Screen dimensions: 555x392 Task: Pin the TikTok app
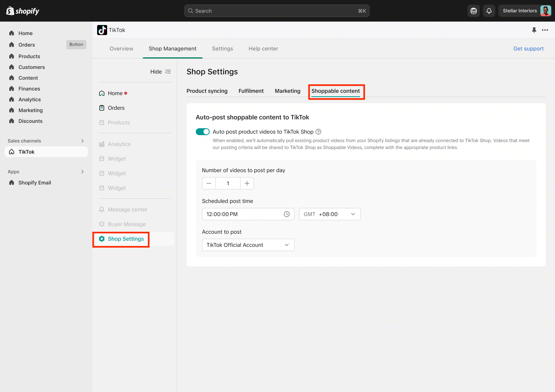534,30
